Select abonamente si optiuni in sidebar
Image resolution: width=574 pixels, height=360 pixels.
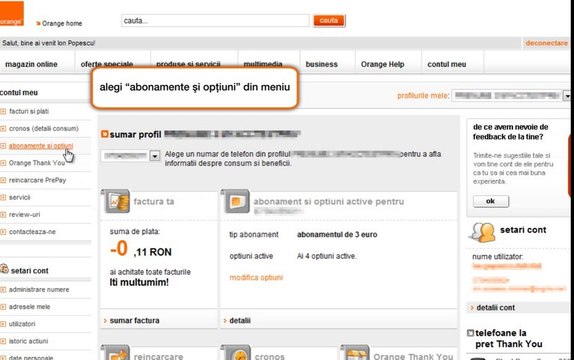click(x=41, y=146)
